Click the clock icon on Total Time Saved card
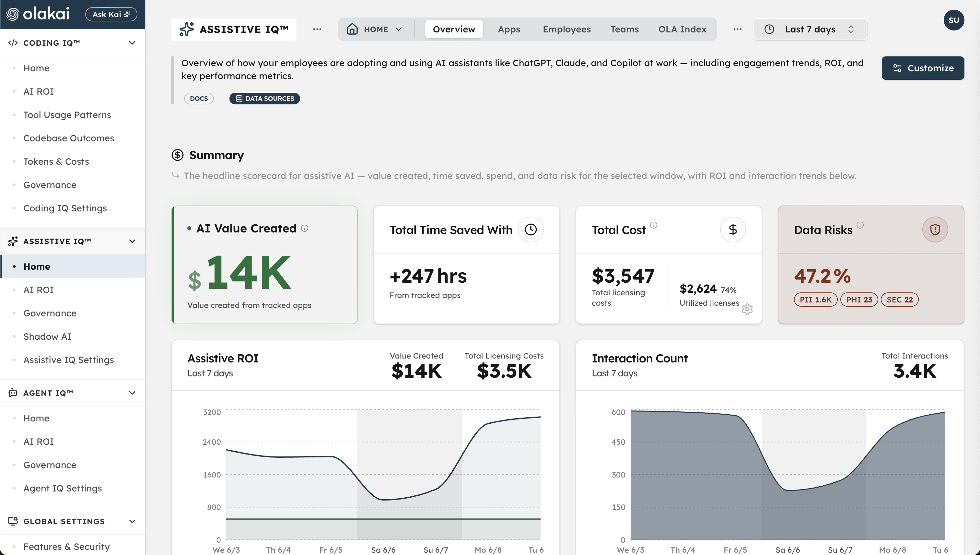Screen dimensions: 980x555 (x=531, y=230)
